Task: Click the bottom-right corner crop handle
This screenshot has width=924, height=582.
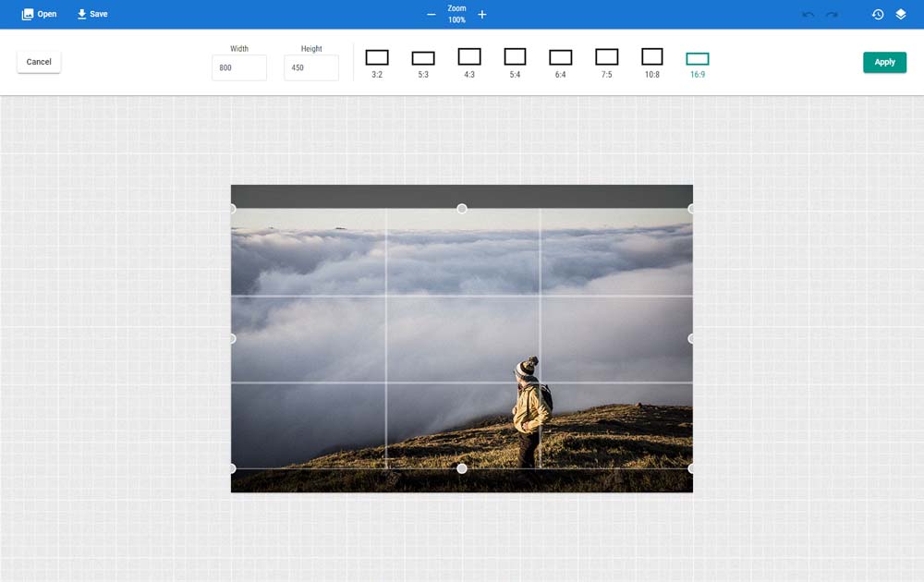Action: tap(691, 468)
